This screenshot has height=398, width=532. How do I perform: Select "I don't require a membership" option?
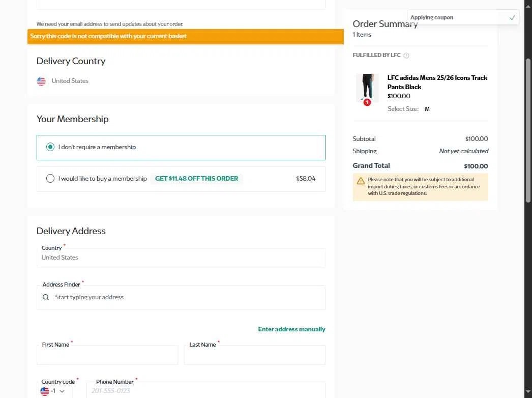coord(50,147)
